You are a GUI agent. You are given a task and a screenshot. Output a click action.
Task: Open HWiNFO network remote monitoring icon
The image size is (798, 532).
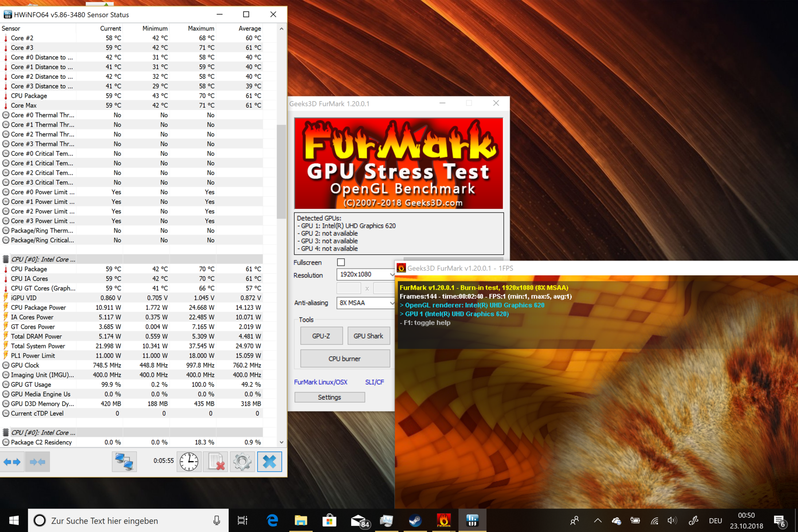tap(124, 462)
